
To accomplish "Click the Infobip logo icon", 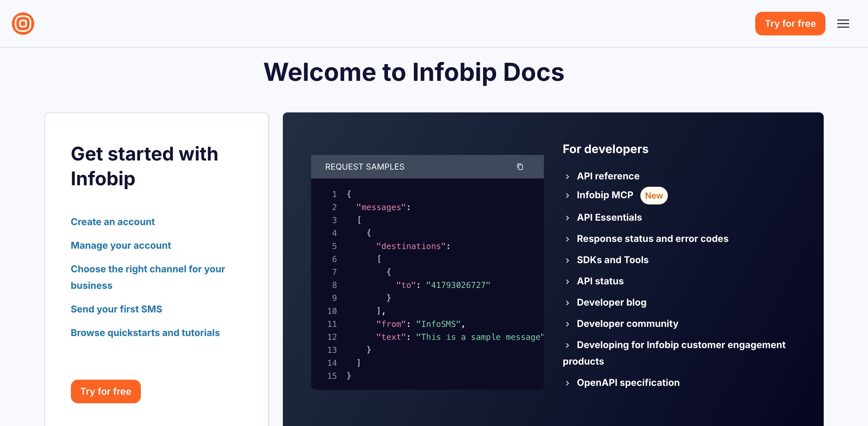I will (23, 24).
